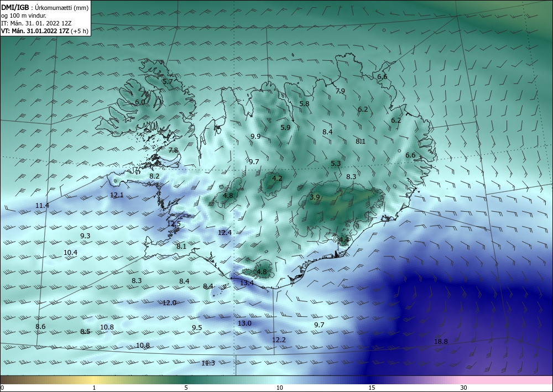The image size is (553, 392).
Task: Click the 10.4 value on the map
Action: click(x=71, y=253)
